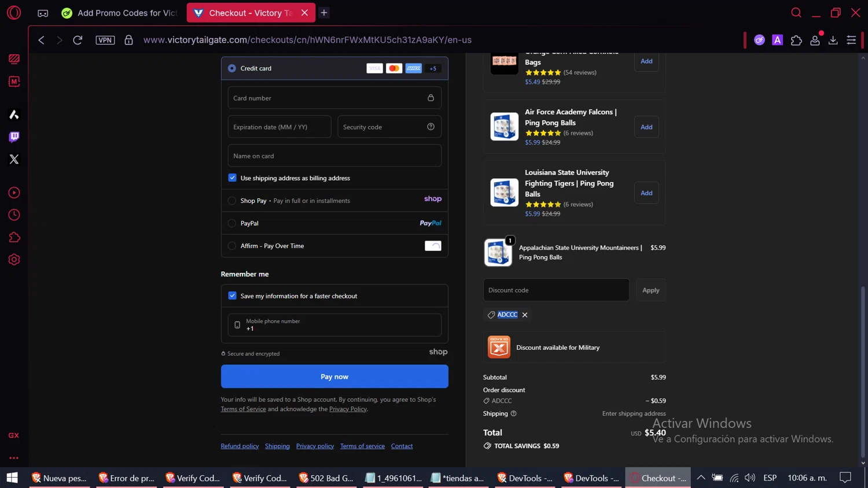Remove the ADCCC discount code tag
Screen dimensions: 868x488
(525, 315)
